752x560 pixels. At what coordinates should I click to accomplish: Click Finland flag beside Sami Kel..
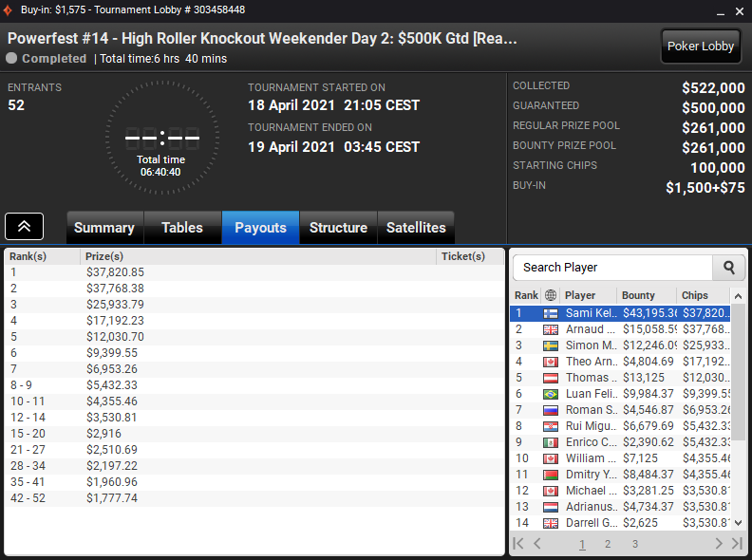[x=551, y=313]
